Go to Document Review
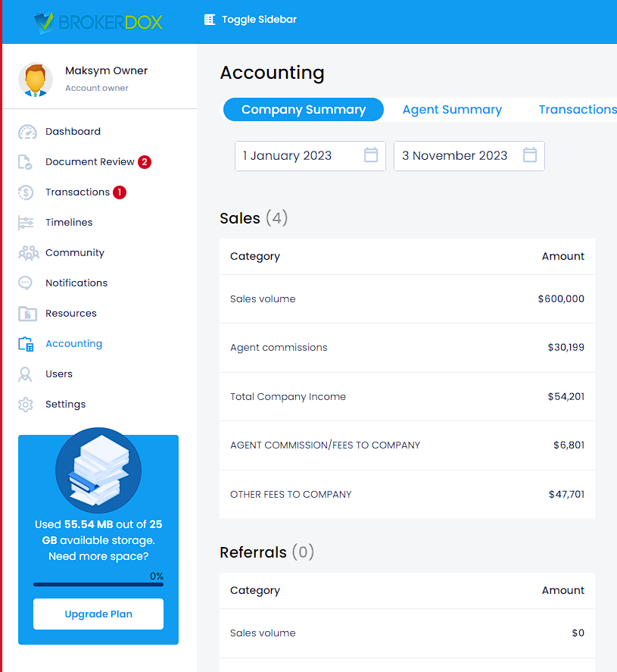 tap(90, 162)
